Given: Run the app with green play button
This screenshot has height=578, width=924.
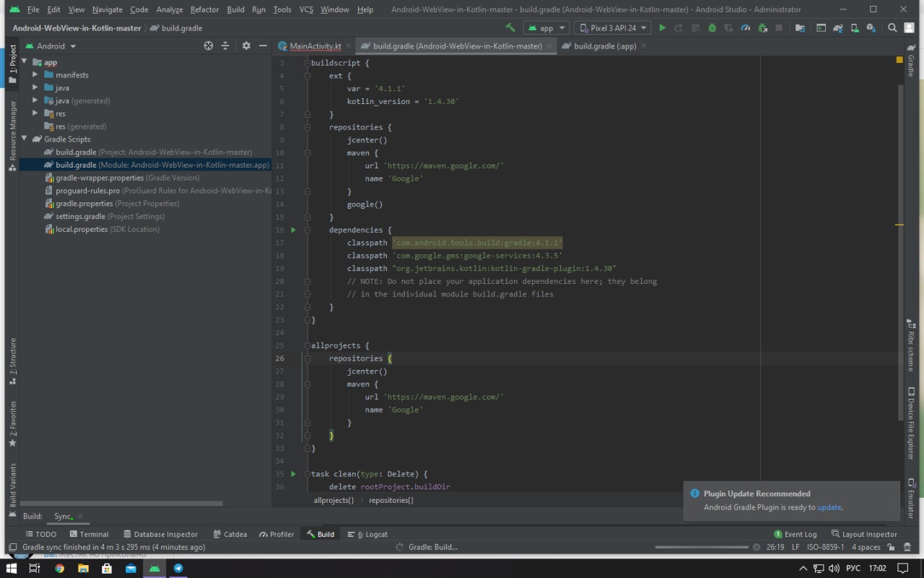Looking at the screenshot, I should point(662,28).
